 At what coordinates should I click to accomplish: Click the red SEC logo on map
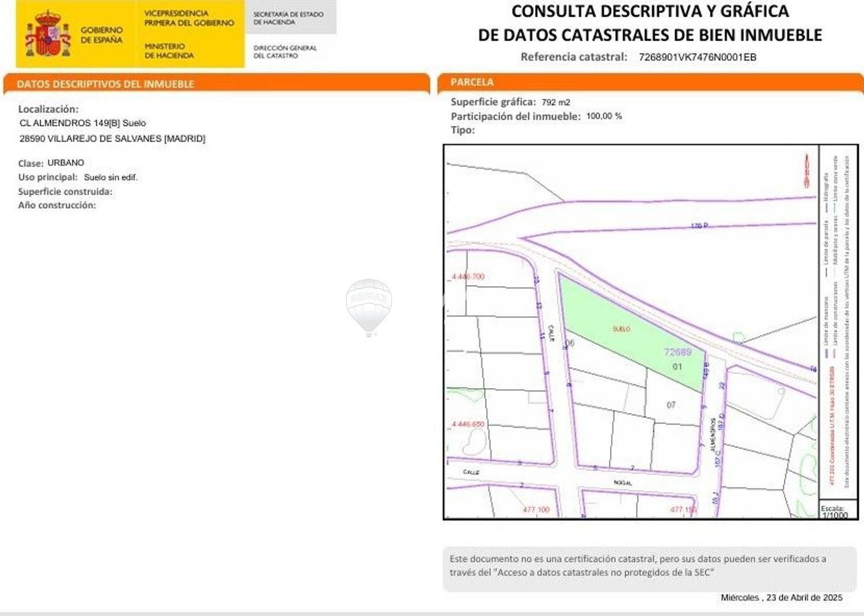click(x=807, y=171)
